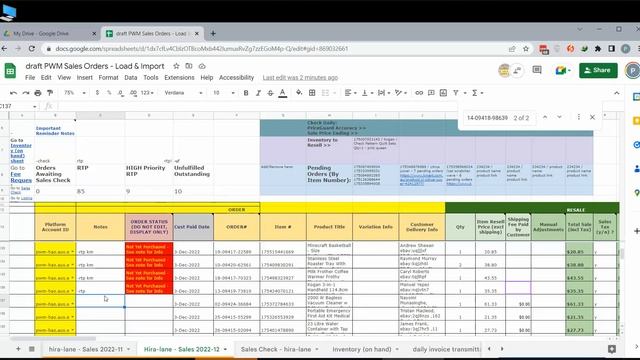Toggle strikethrough formatting

[x=270, y=93]
